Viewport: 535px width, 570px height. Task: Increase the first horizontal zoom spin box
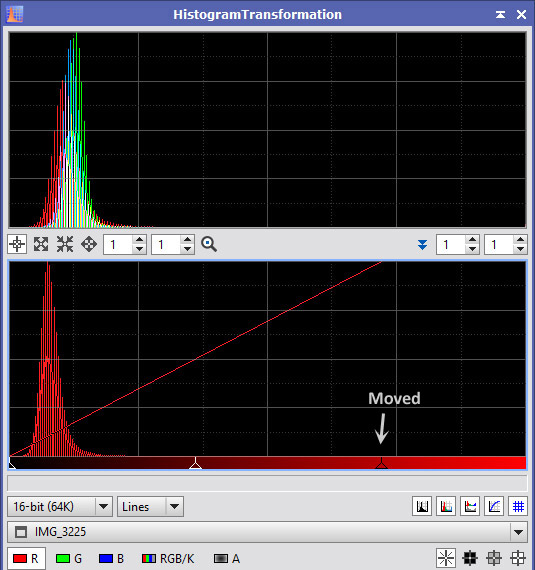[x=140, y=240]
